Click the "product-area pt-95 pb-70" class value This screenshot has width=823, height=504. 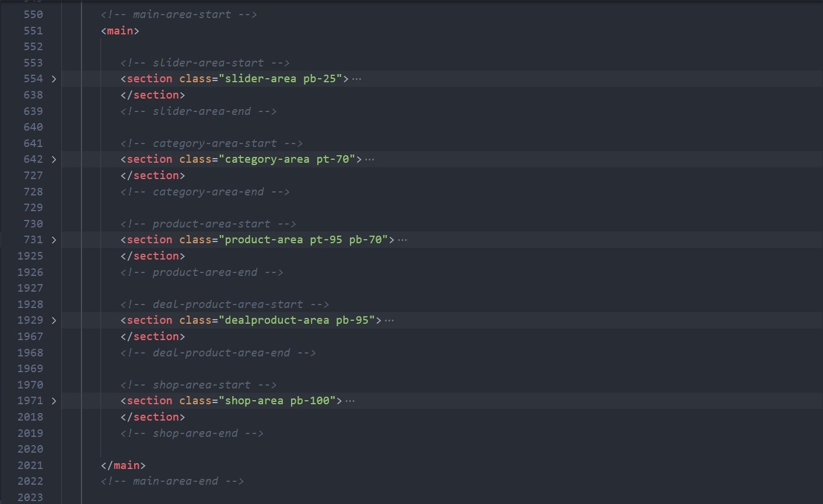coord(306,240)
